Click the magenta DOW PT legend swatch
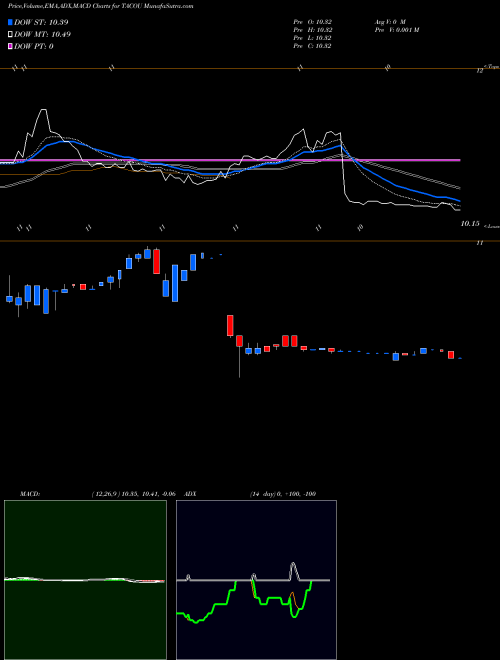This screenshot has width=500, height=660. 10,46
